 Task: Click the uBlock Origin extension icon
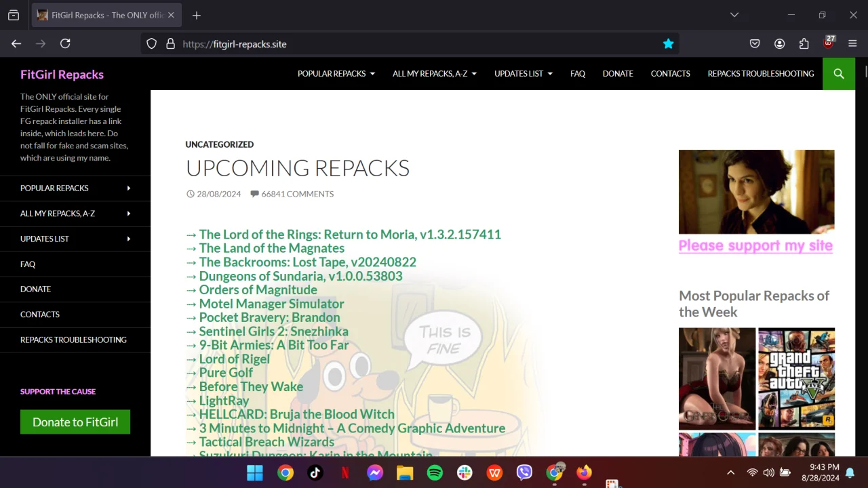(x=828, y=43)
